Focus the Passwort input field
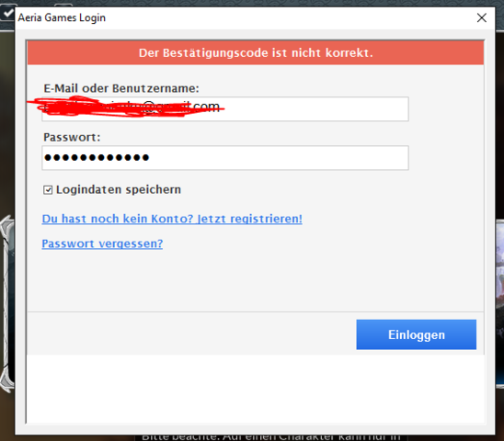This screenshot has height=441, width=504. point(225,158)
